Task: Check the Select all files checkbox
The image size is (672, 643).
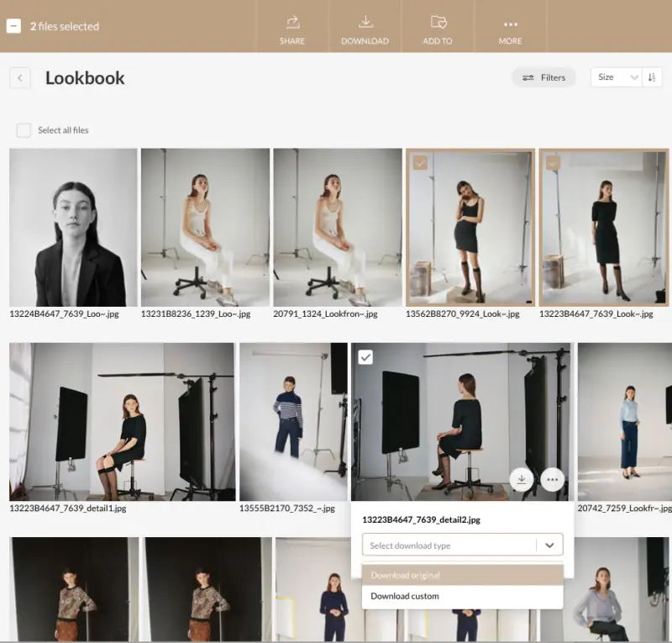Action: [24, 130]
